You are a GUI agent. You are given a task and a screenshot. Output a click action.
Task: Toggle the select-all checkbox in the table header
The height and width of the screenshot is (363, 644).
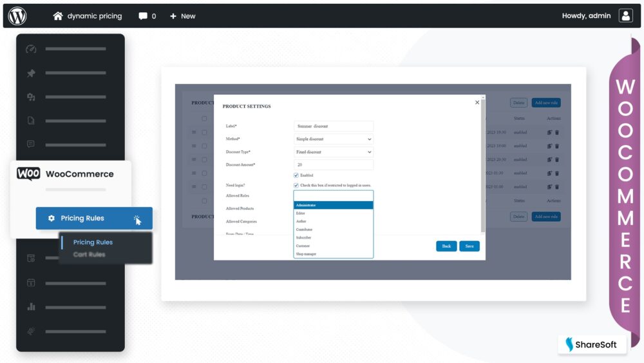pos(204,119)
